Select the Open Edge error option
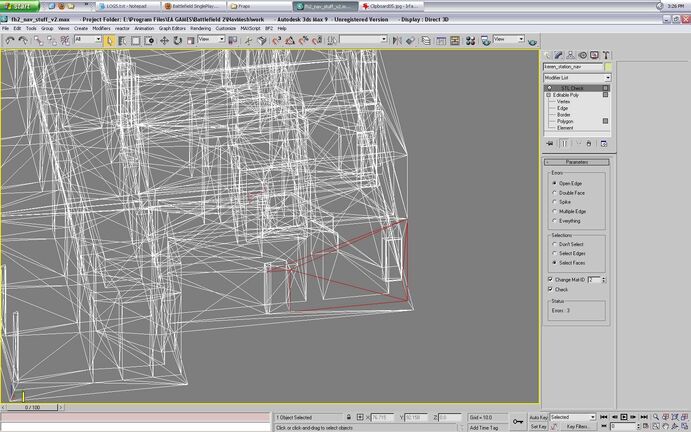This screenshot has width=691, height=432. [568, 183]
